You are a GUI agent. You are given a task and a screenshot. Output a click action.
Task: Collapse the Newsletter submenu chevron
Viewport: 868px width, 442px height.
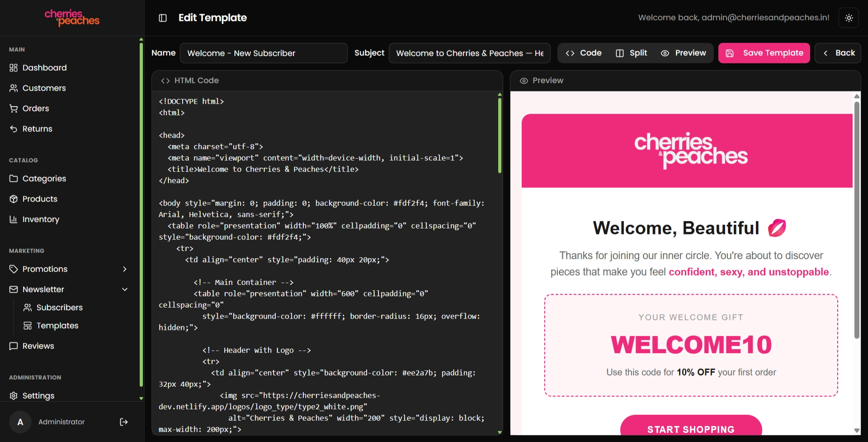click(125, 290)
